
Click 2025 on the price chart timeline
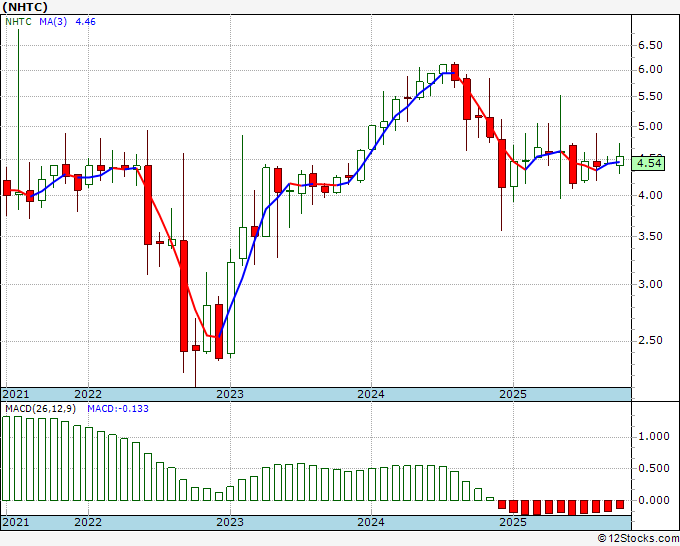[513, 394]
